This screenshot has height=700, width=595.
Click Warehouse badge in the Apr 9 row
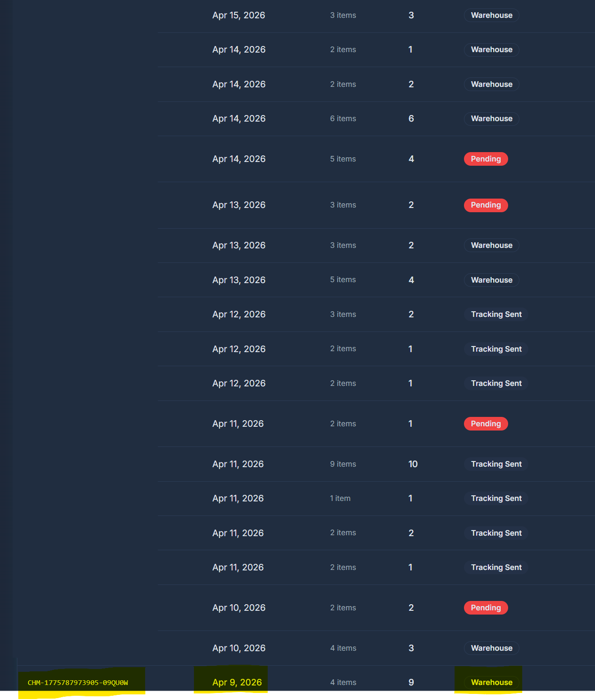click(491, 683)
